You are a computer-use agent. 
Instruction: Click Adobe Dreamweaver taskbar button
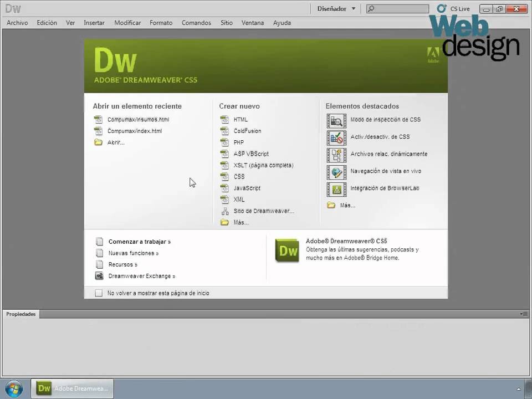coord(72,388)
